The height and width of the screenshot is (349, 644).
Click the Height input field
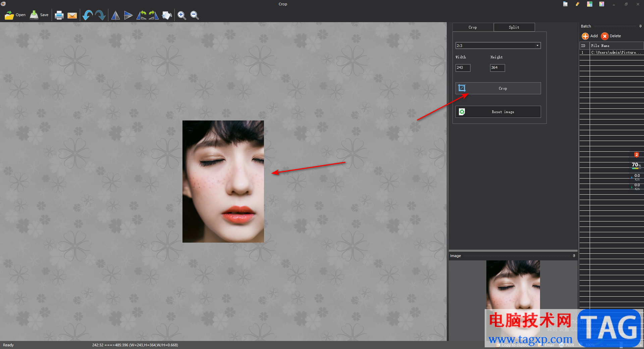click(497, 68)
